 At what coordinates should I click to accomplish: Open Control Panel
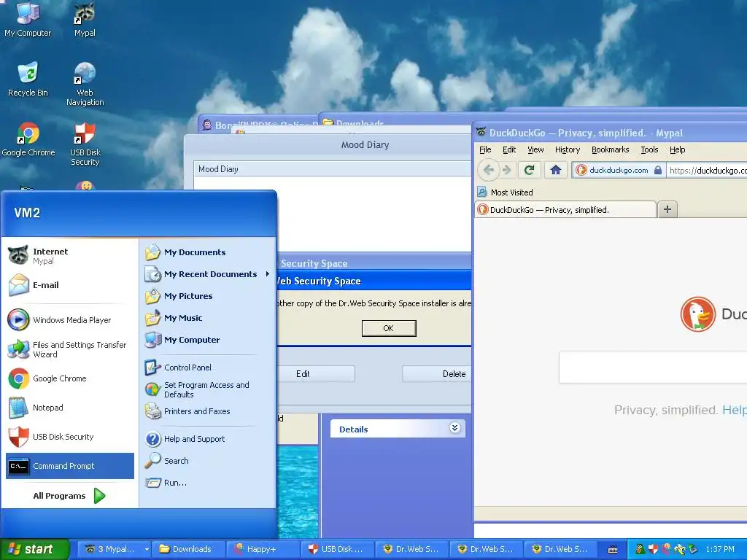coord(208,367)
